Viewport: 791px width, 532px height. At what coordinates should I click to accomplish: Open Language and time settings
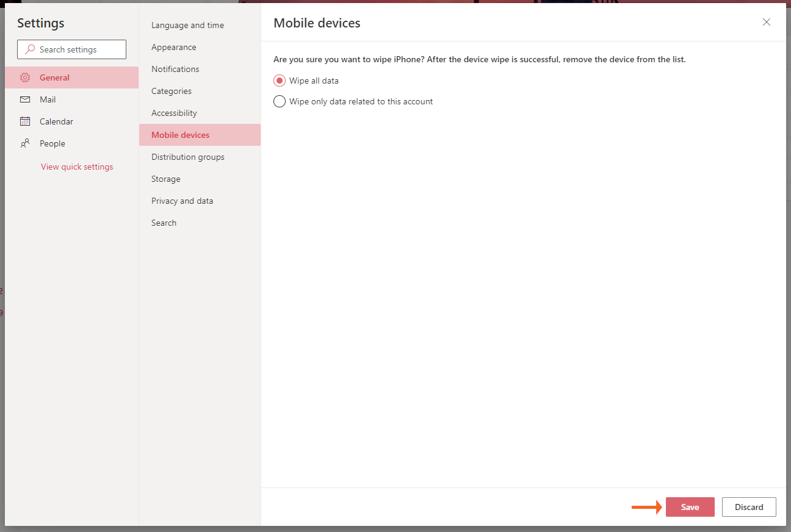[187, 25]
